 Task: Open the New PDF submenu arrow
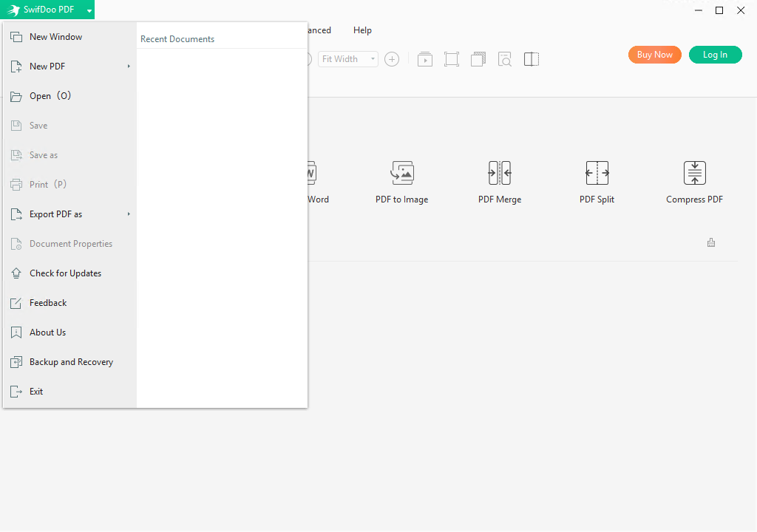point(129,66)
